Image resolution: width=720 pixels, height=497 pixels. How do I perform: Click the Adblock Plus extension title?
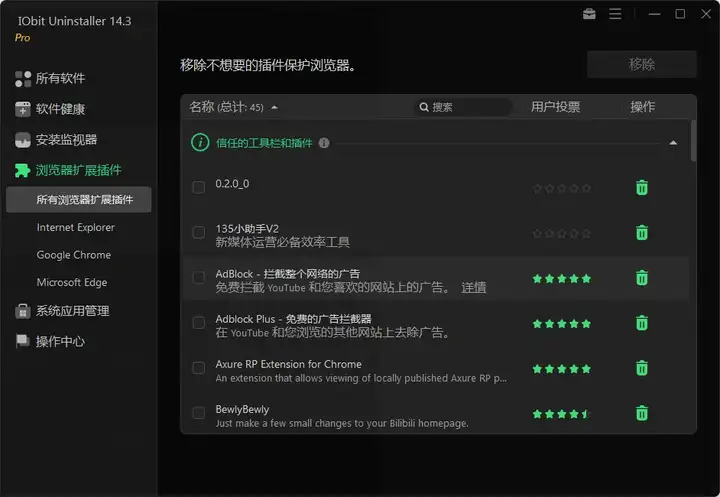(x=293, y=319)
